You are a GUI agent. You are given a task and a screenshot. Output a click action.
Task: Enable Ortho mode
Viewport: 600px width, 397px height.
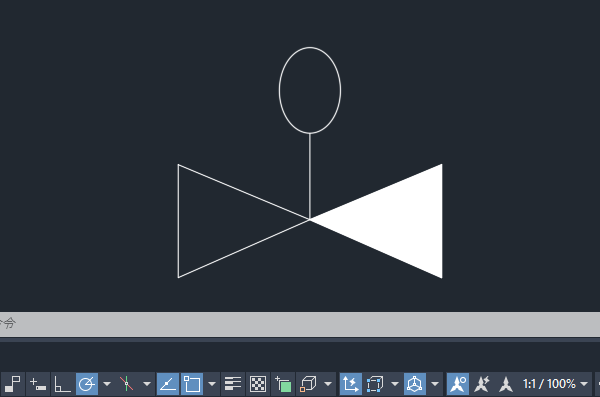(62, 384)
